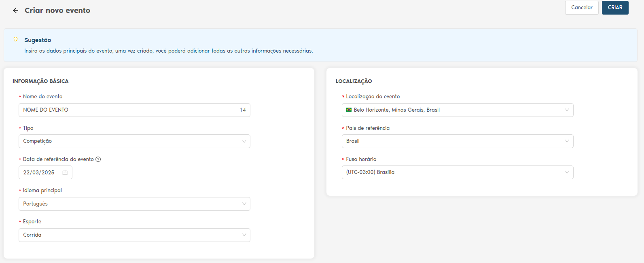The width and height of the screenshot is (644, 263).
Task: Open the Localização do evento Belo Horizonte dropdown
Action: [457, 110]
